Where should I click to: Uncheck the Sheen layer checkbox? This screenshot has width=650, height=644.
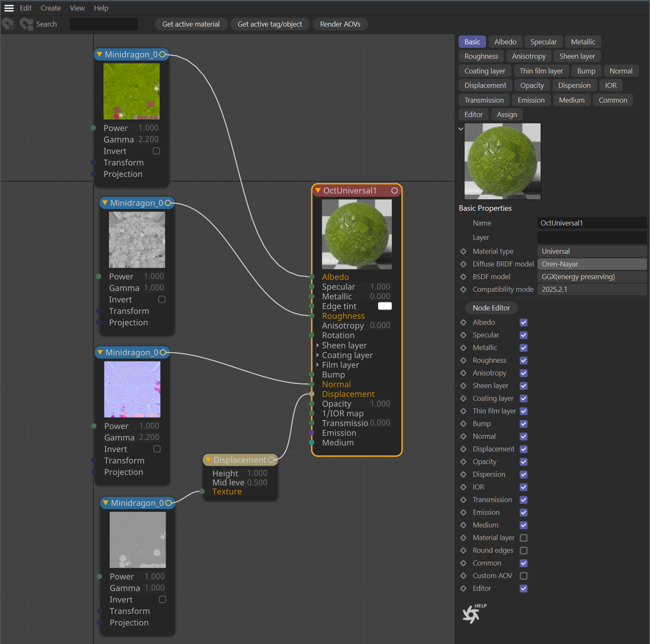point(523,386)
